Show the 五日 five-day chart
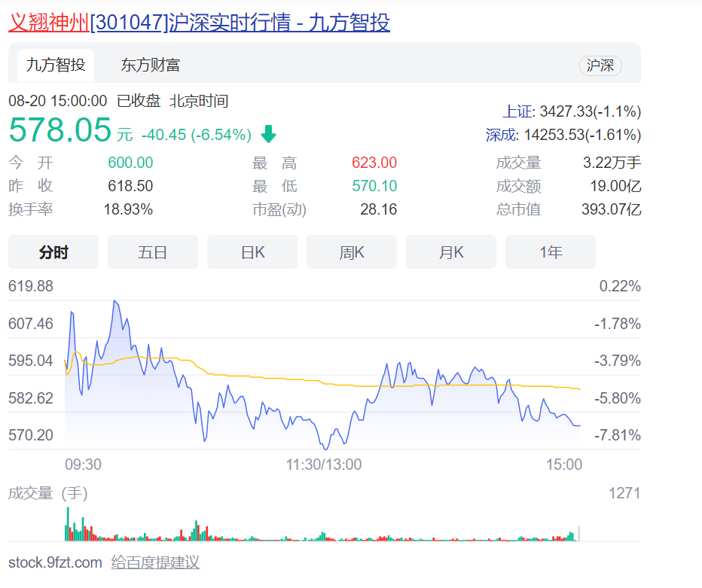Image resolution: width=702 pixels, height=588 pixels. pyautogui.click(x=152, y=252)
